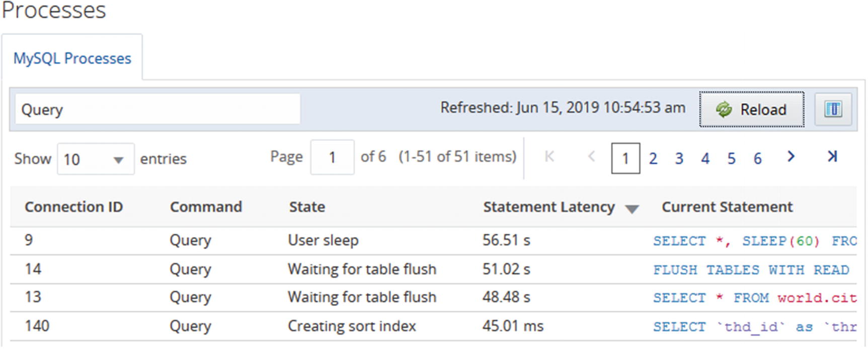Screen dimensions: 868x349
Task: Click the '1-51 of 51 items' text
Action: coord(457,157)
